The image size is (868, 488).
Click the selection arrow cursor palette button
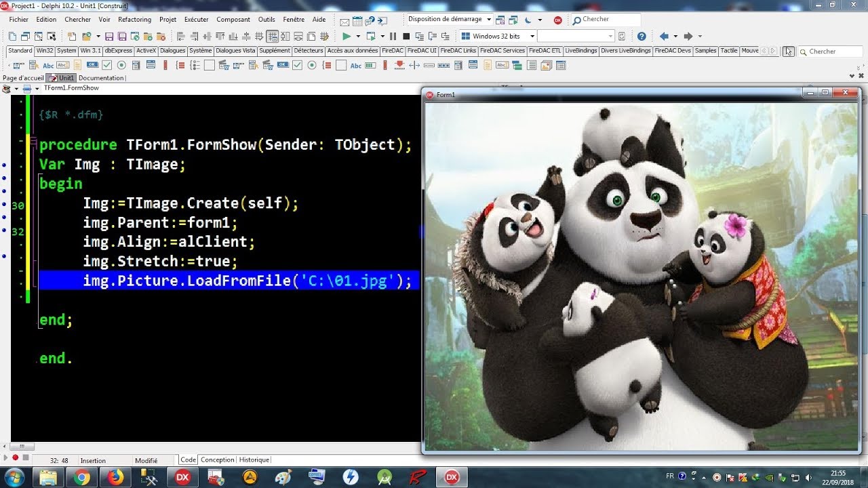pos(788,51)
